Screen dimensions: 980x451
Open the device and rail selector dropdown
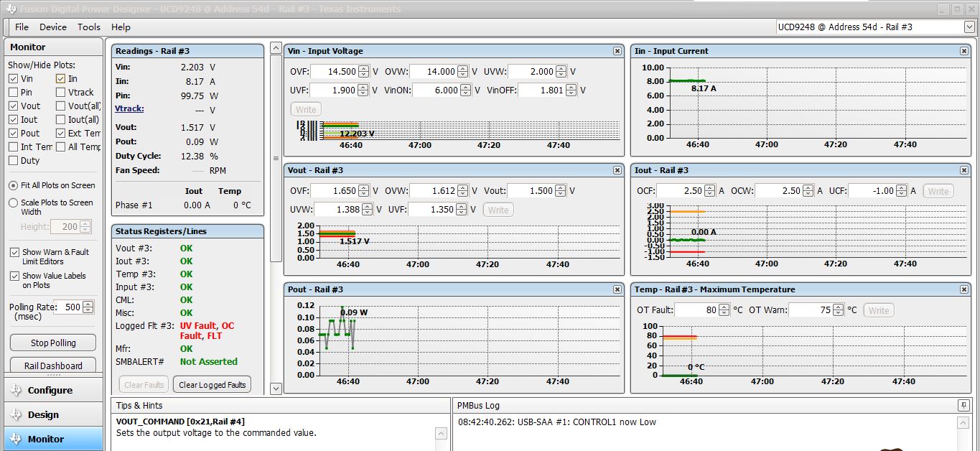coord(969,27)
